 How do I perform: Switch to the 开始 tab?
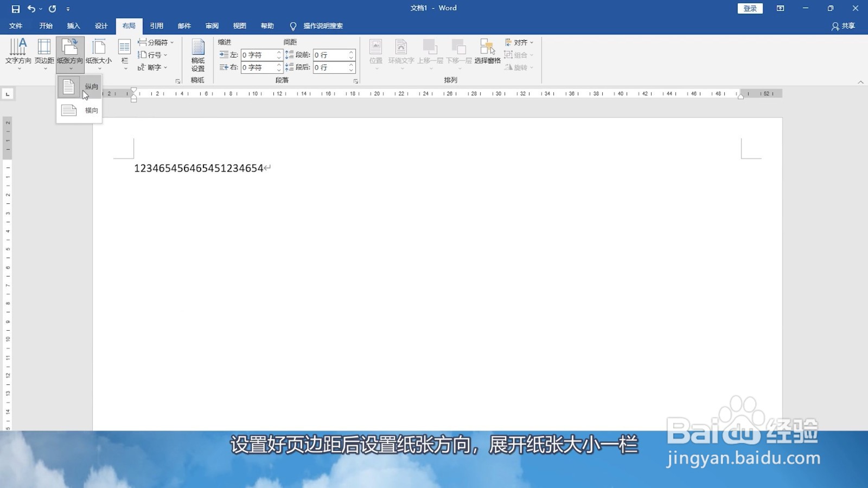pos(46,26)
